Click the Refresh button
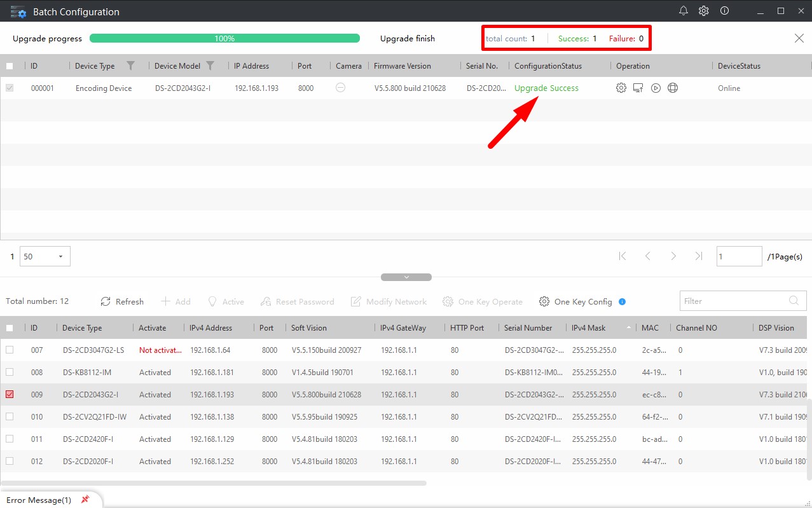 click(x=122, y=301)
